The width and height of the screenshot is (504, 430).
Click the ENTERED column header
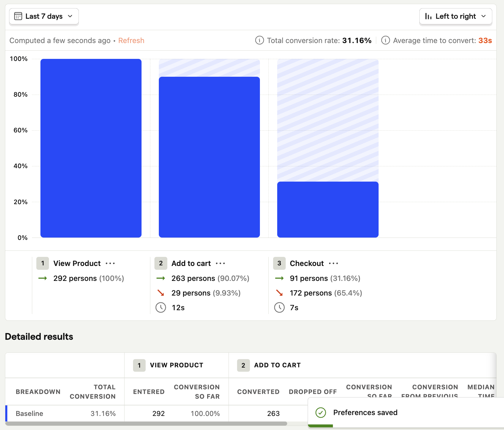tap(149, 392)
